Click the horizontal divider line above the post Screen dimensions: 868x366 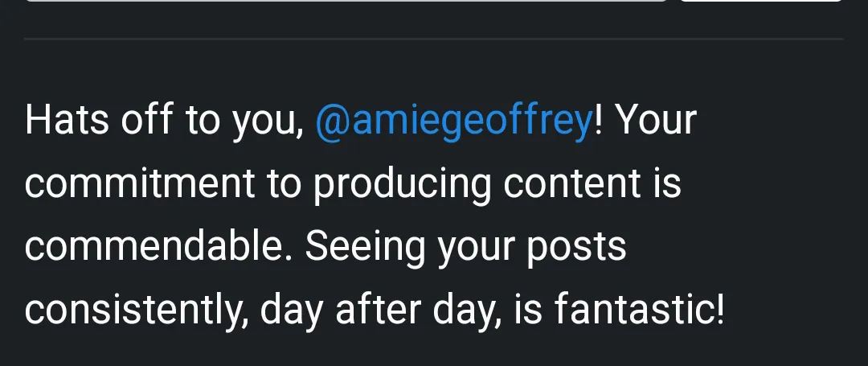pyautogui.click(x=433, y=39)
